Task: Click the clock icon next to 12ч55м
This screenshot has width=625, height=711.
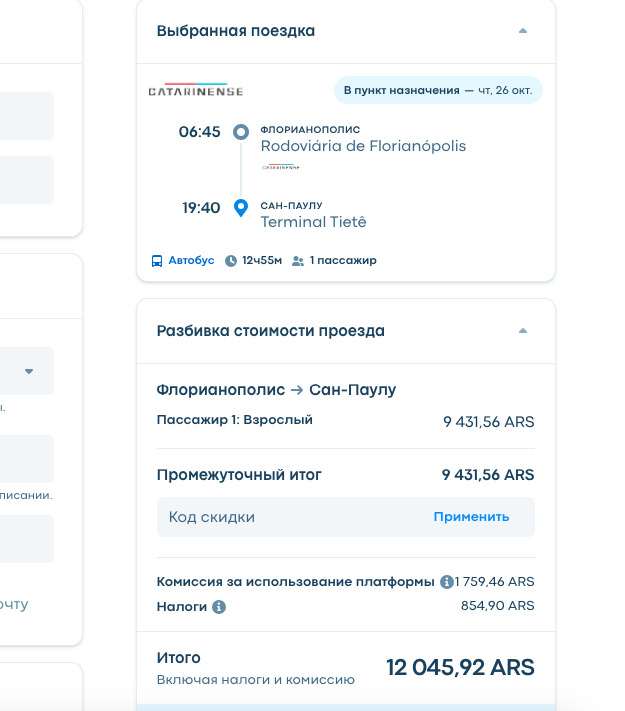Action: pyautogui.click(x=231, y=261)
